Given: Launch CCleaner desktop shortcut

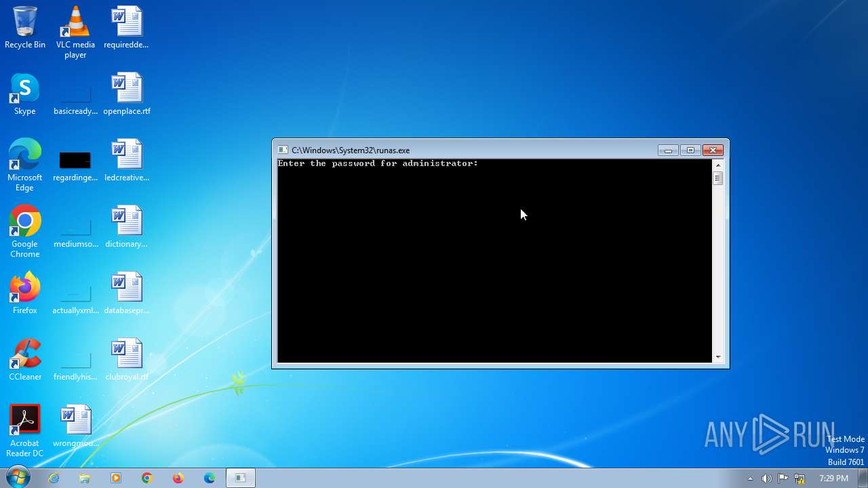Looking at the screenshot, I should pos(25,359).
